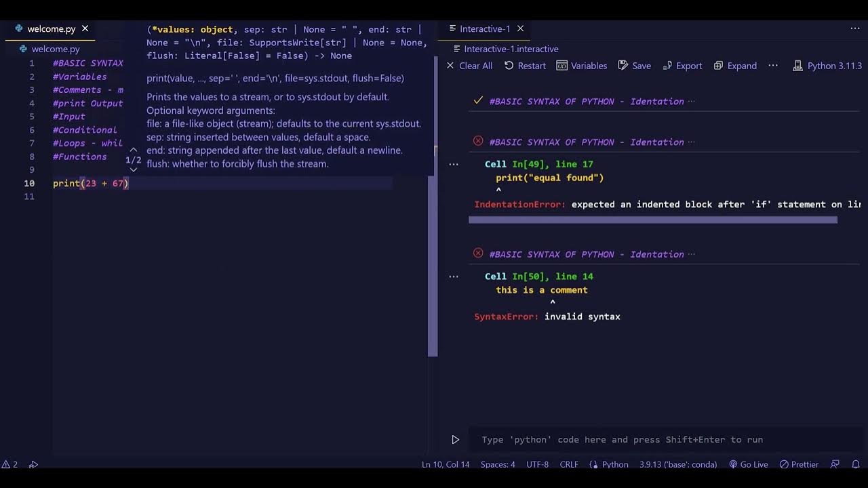The height and width of the screenshot is (488, 868).
Task: Run the input code with the play icon
Action: [456, 440]
